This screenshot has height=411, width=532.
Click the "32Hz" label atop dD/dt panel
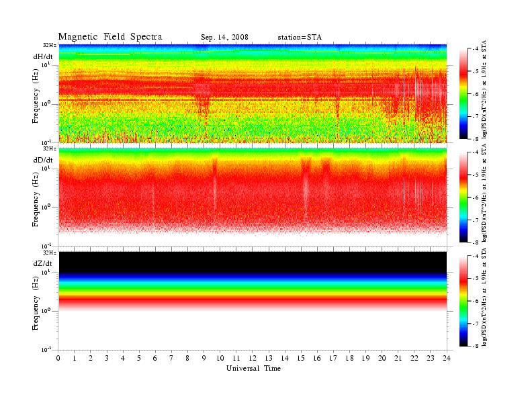[x=50, y=148]
